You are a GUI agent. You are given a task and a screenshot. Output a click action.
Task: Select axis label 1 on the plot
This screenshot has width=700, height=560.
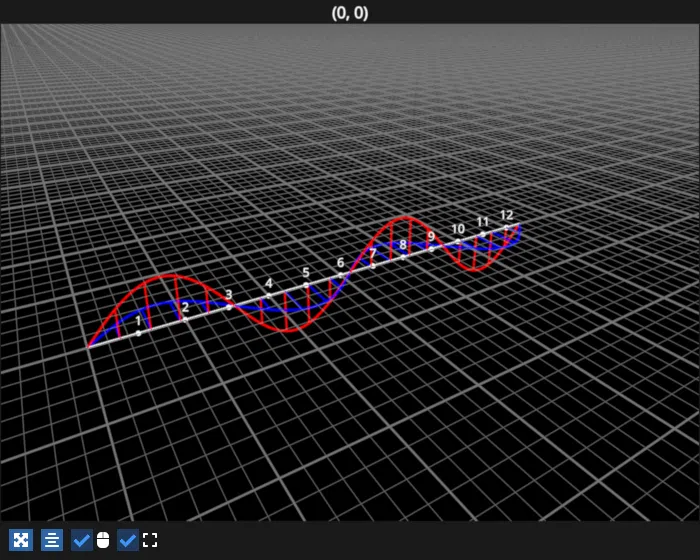point(138,322)
